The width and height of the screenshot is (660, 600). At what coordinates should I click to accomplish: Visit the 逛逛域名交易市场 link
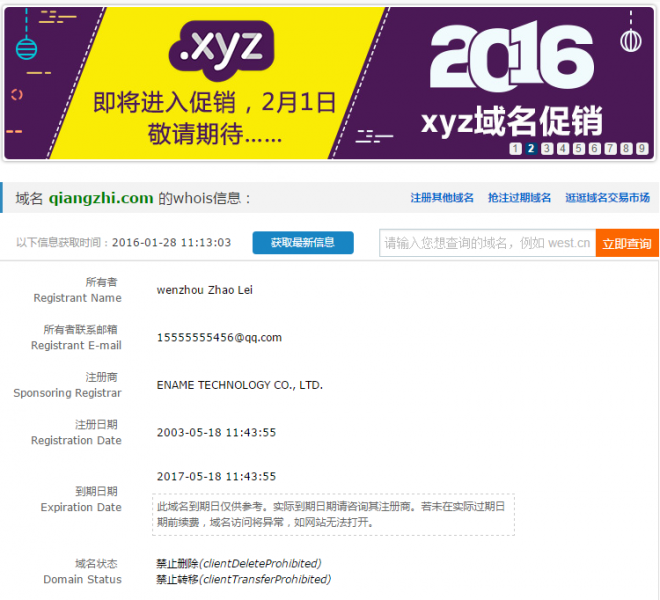tap(607, 198)
